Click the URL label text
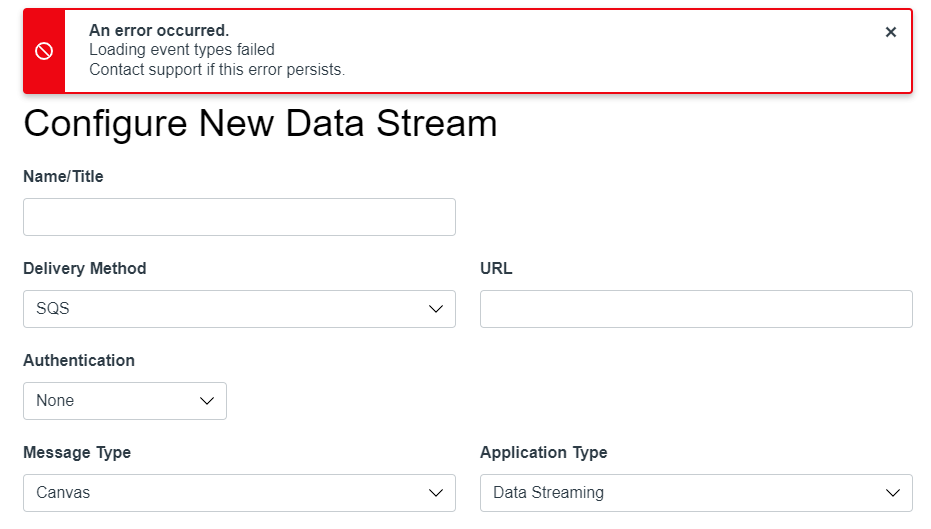This screenshot has height=529, width=931. 496,268
